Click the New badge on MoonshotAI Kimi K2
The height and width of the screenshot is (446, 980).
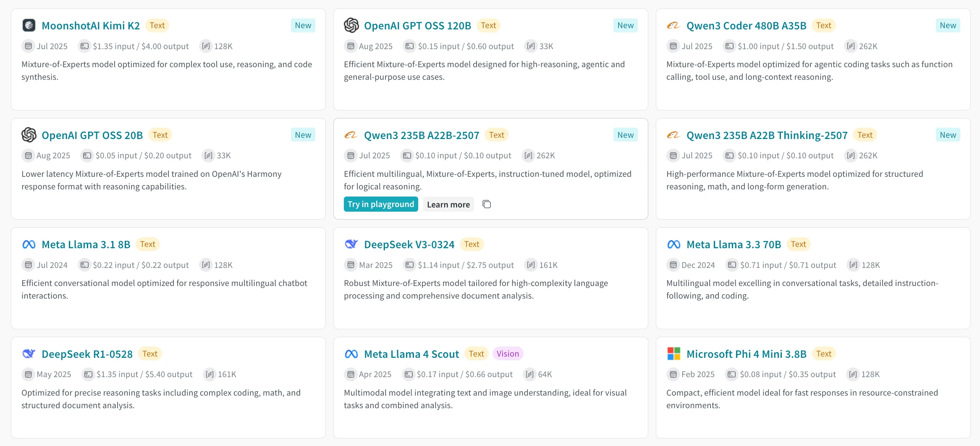[303, 25]
